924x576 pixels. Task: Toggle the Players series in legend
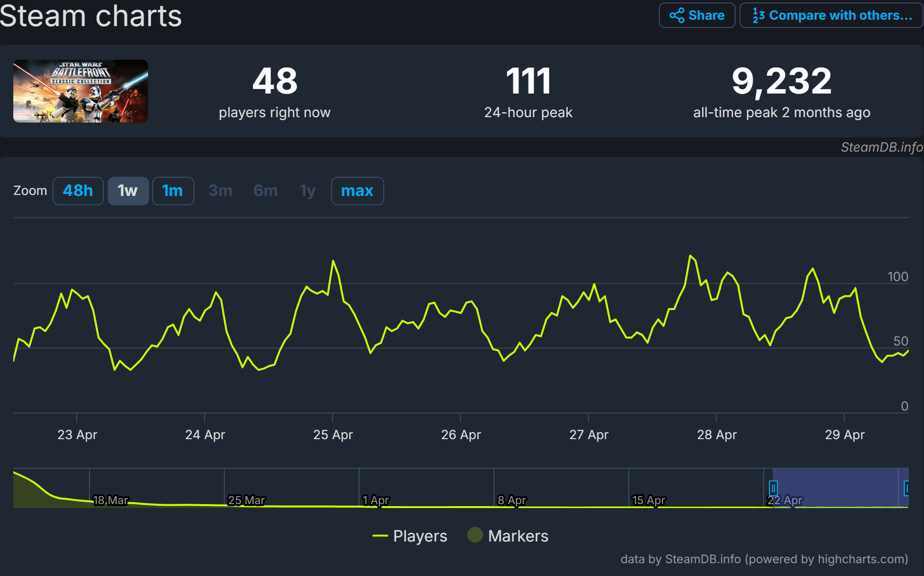pos(420,536)
